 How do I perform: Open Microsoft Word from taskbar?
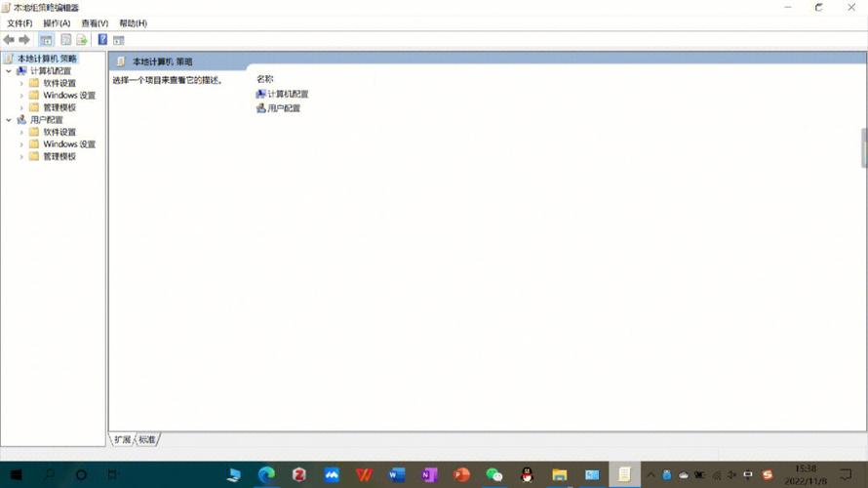click(396, 474)
